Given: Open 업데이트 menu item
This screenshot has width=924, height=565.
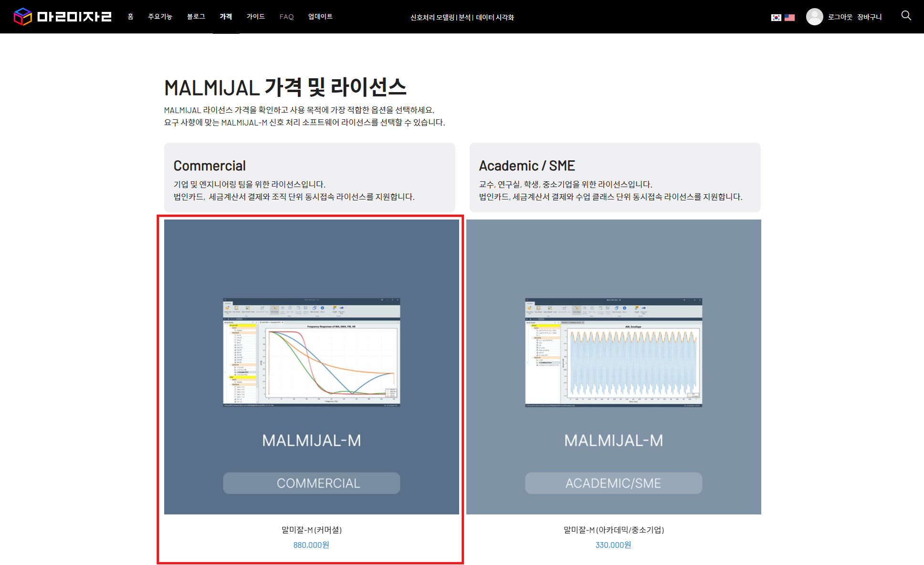Looking at the screenshot, I should [x=320, y=17].
